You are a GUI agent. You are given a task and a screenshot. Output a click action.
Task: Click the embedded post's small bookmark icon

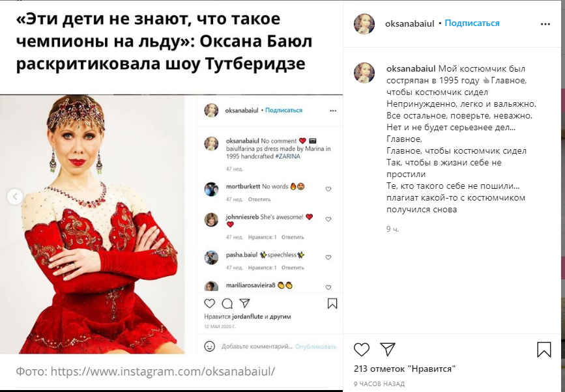click(x=332, y=303)
